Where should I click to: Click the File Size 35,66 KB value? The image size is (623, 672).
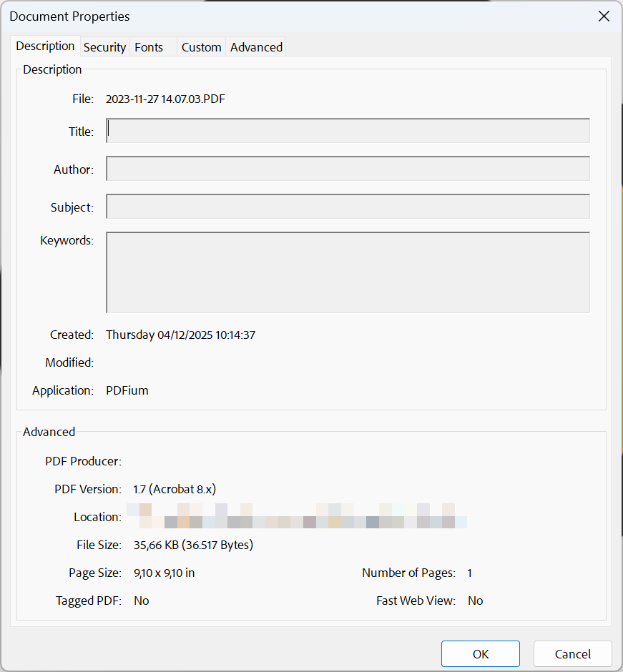[x=193, y=545]
